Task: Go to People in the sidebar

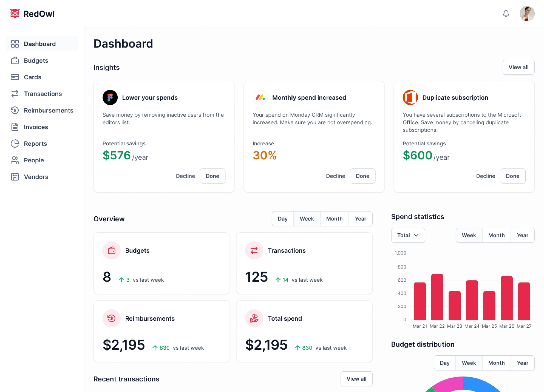Action: (42, 160)
